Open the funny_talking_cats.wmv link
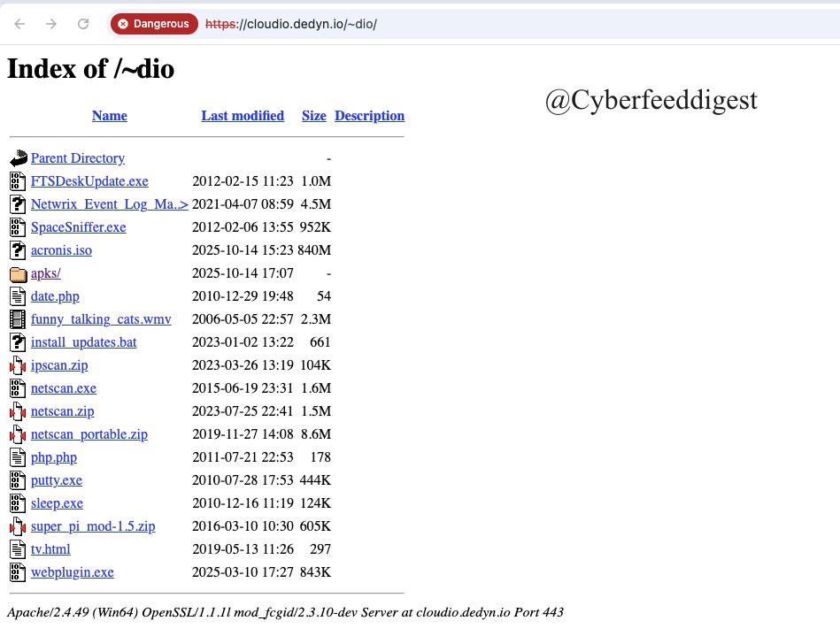This screenshot has height=644, width=840. pyautogui.click(x=101, y=319)
